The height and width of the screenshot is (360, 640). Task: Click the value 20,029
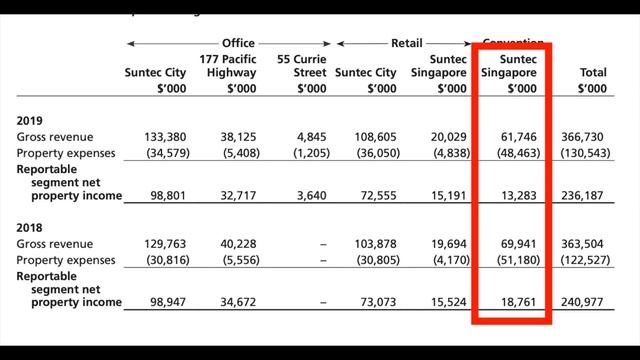[449, 137]
